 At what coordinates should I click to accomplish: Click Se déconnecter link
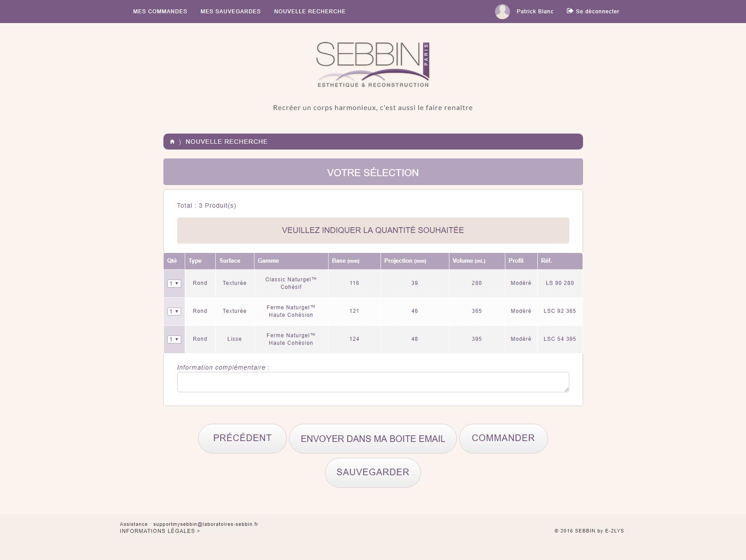[x=593, y=12]
